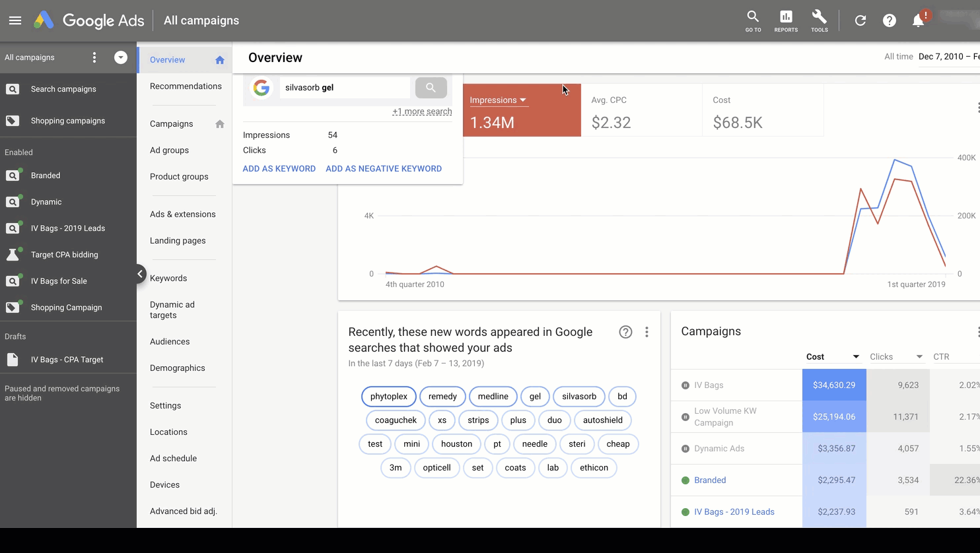Select the medline word chip
This screenshot has height=553, width=980.
(x=493, y=397)
